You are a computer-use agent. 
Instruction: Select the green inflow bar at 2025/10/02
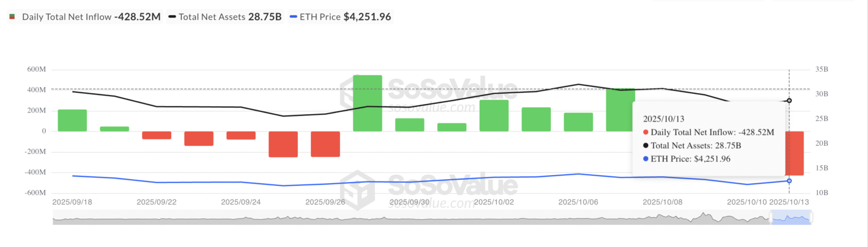click(x=494, y=115)
